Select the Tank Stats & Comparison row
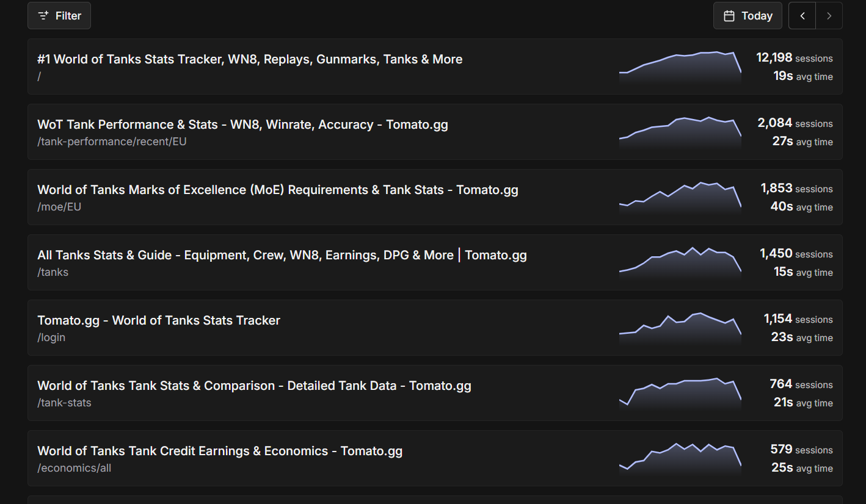Viewport: 866px width, 504px height. pyautogui.click(x=254, y=386)
